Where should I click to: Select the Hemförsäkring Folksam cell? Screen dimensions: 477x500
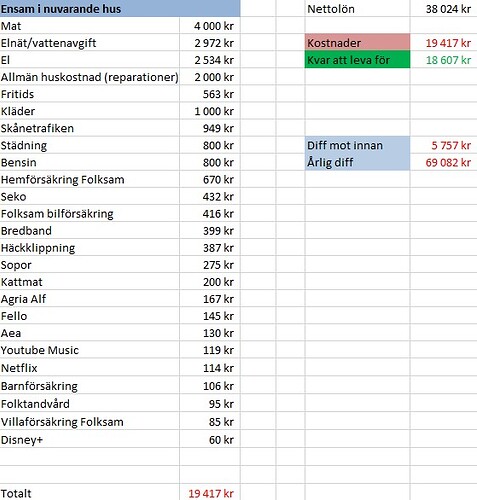(90, 179)
